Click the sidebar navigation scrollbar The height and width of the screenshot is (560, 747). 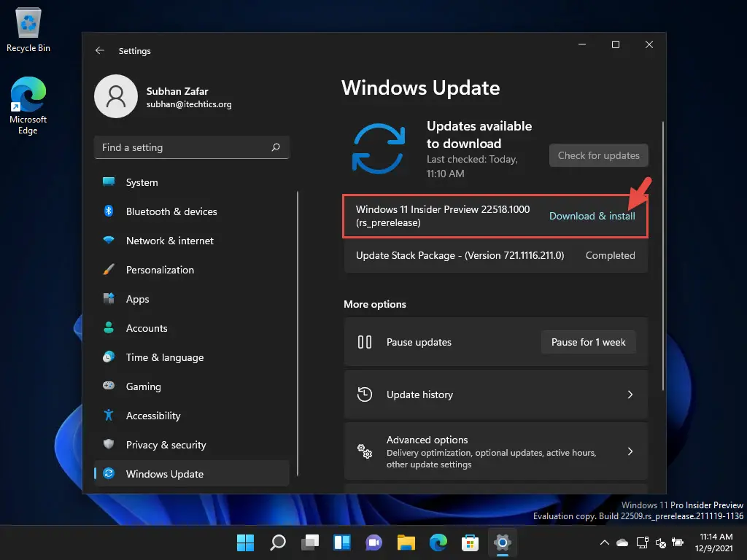298,333
